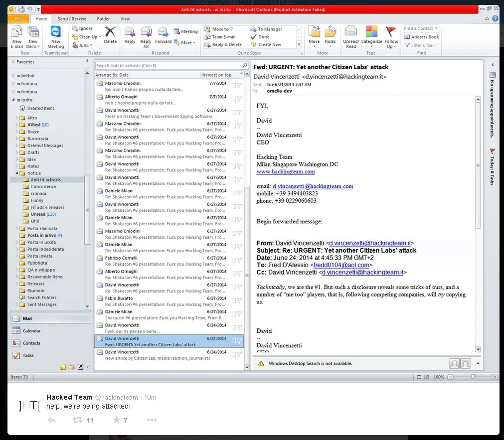This screenshot has width=504, height=440.
Task: Click the To Manager quick step
Action: click(266, 29)
